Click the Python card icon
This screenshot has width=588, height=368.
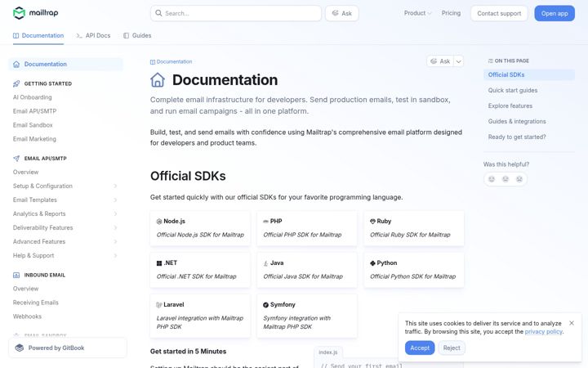(x=372, y=263)
